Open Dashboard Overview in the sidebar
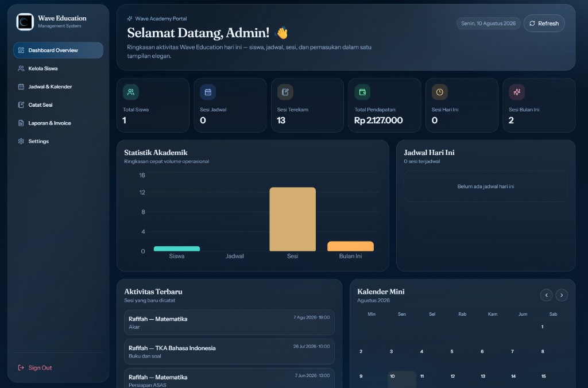Image resolution: width=588 pixels, height=388 pixels. pyautogui.click(x=58, y=51)
